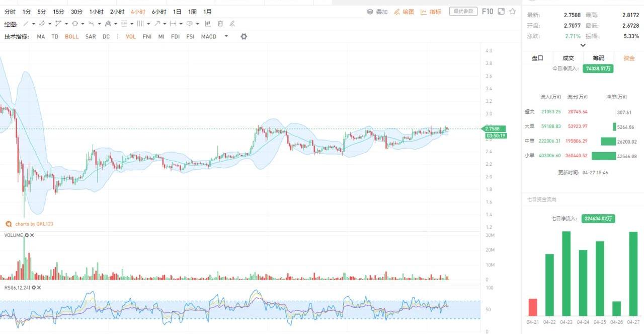Enter fullscreen chart with the expand icon
This screenshot has height=334, width=644.
click(501, 12)
